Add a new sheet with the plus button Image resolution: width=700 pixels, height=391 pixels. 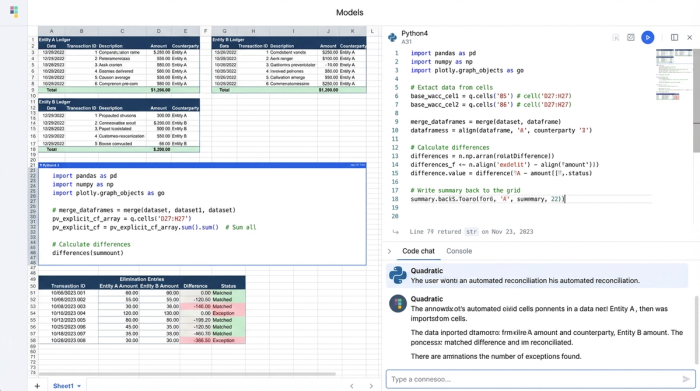(x=37, y=386)
